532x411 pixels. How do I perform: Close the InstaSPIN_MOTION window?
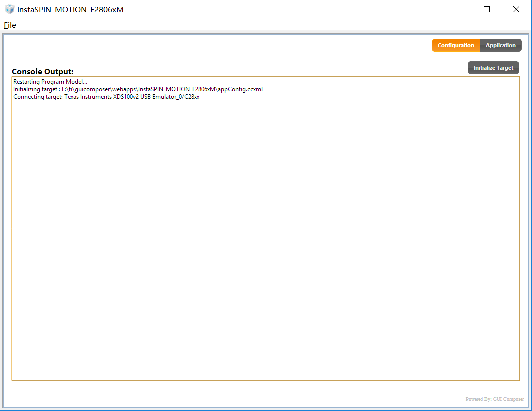pos(516,9)
